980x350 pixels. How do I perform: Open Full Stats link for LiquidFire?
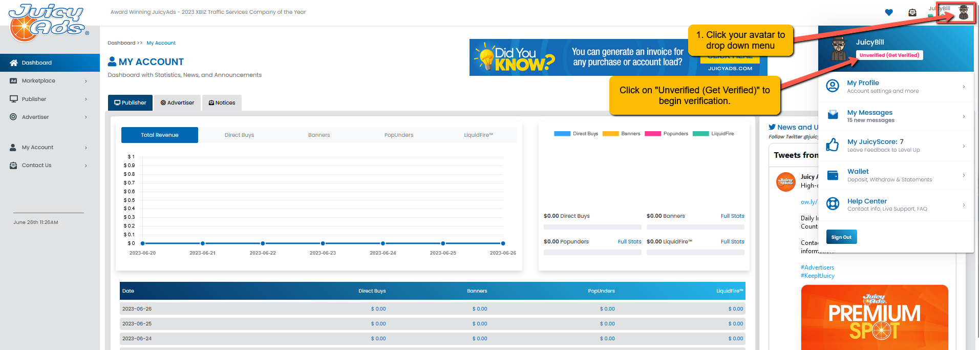pos(732,241)
